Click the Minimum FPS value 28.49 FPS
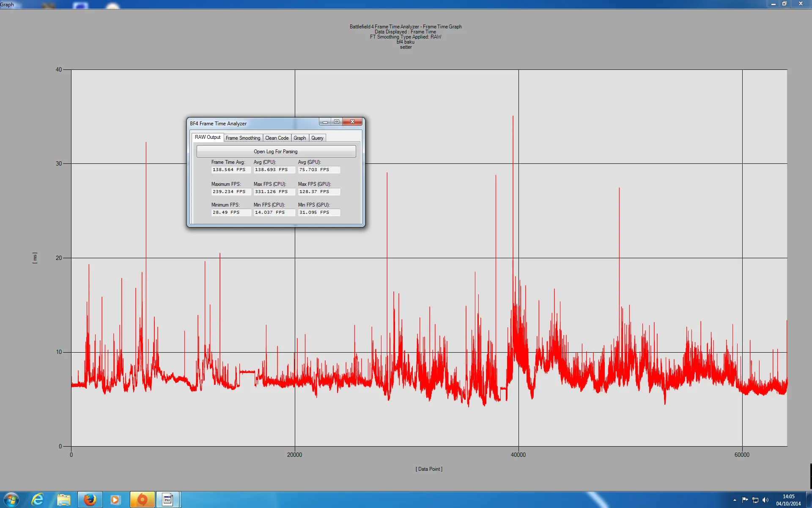The width and height of the screenshot is (812, 508). (x=231, y=213)
